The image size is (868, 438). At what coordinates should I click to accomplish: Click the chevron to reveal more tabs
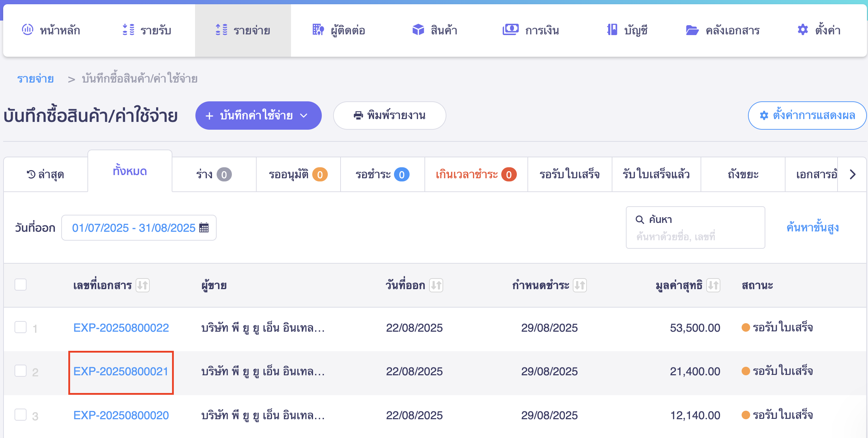point(853,174)
